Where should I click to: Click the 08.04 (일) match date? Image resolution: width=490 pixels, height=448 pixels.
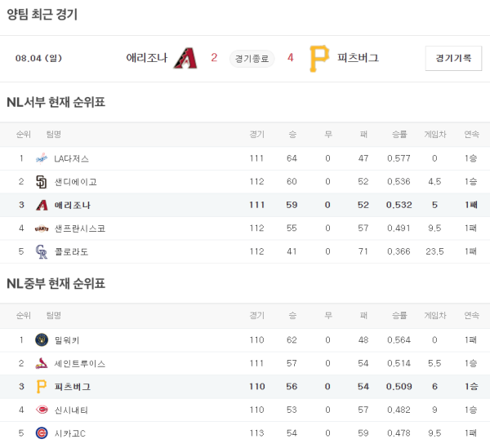tap(38, 58)
